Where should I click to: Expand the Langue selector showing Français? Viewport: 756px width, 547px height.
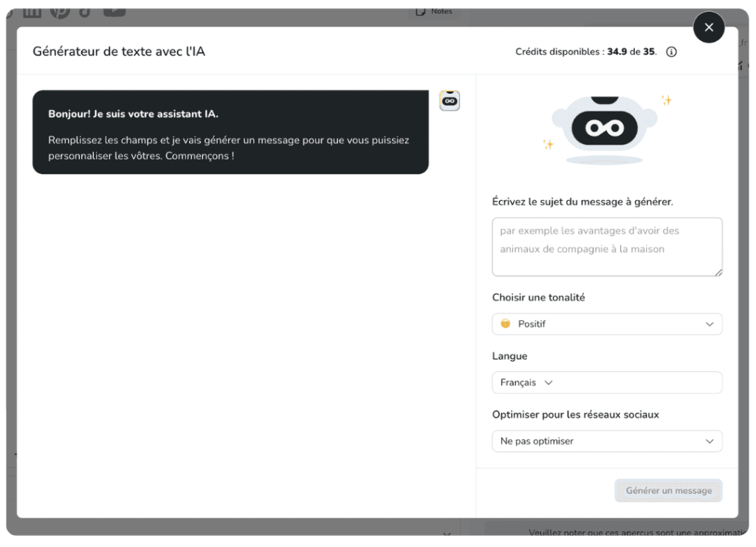tap(526, 382)
